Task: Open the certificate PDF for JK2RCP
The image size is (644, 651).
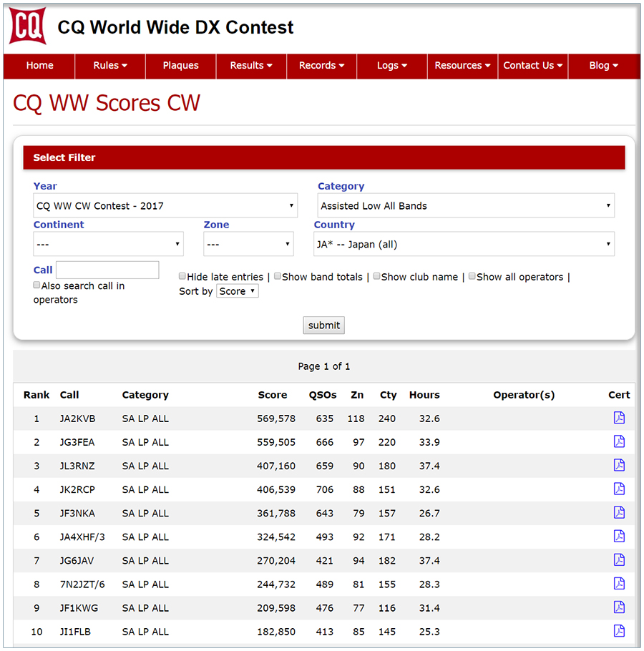Action: point(619,489)
